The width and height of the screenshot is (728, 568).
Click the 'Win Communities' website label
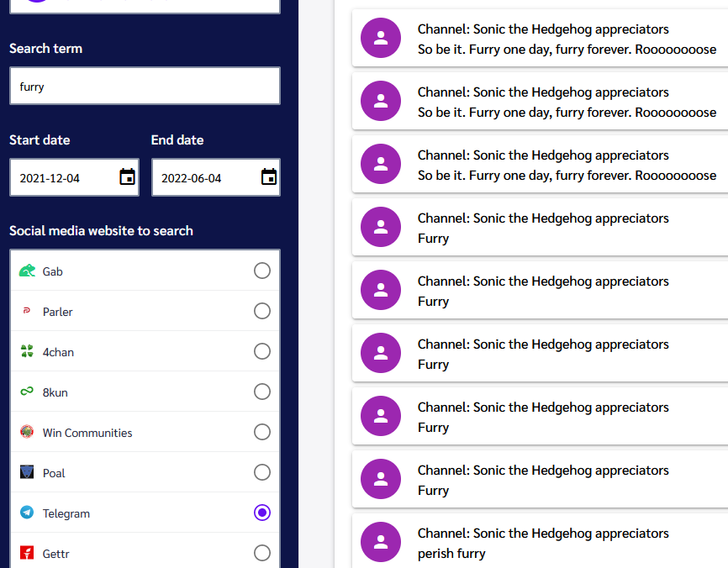pos(87,433)
